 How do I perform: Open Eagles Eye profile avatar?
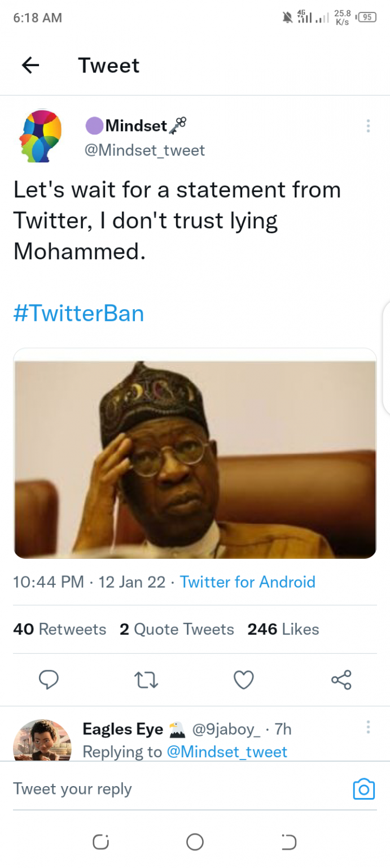click(x=42, y=741)
